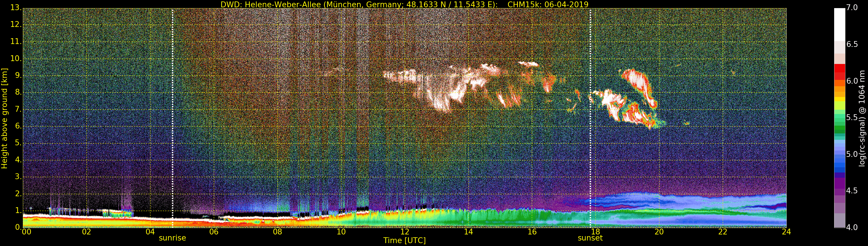Click the time-axis tick label "18"
The image size is (868, 246).
click(595, 232)
